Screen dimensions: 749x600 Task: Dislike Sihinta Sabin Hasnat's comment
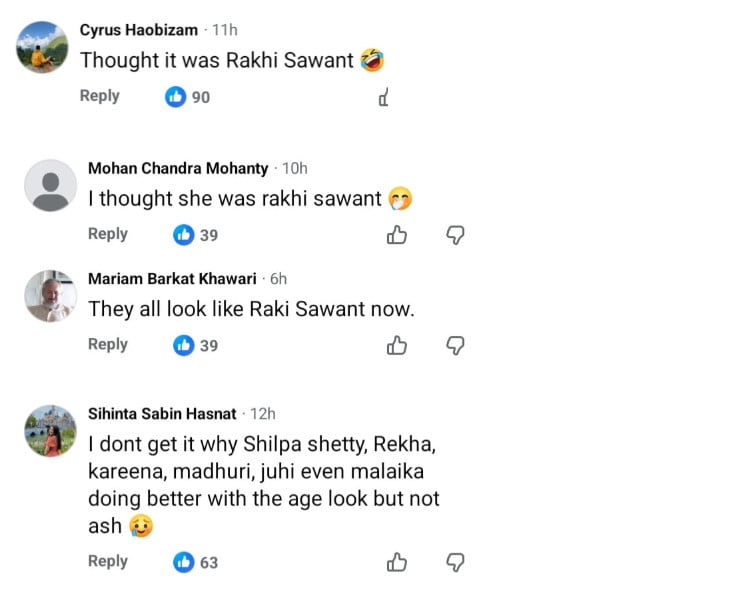tap(455, 563)
